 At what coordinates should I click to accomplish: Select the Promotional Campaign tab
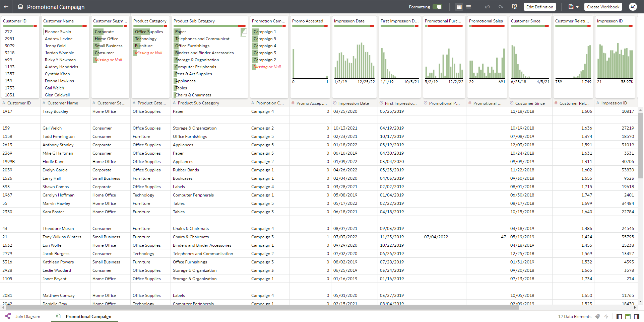[x=88, y=316]
